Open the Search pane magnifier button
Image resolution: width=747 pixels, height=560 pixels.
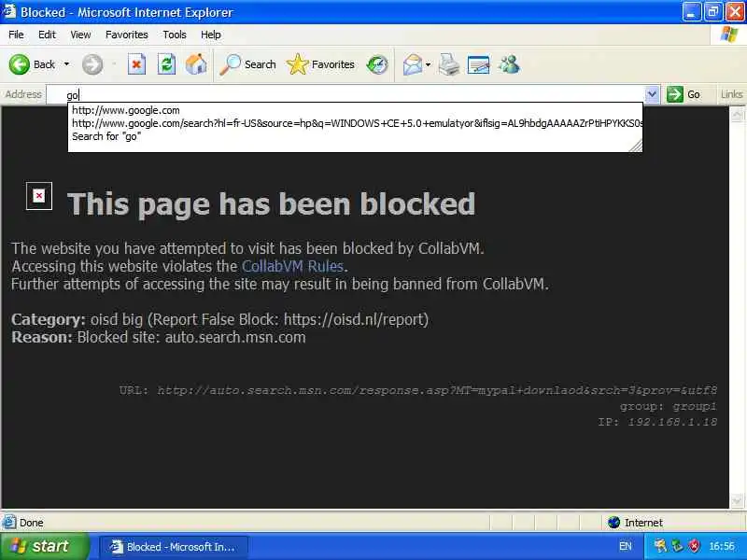click(247, 64)
